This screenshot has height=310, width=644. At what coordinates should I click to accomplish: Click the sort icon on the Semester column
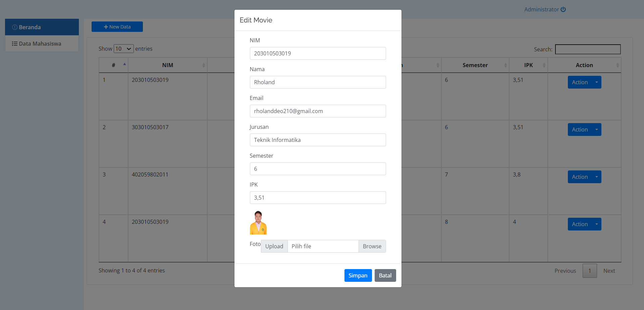point(506,65)
